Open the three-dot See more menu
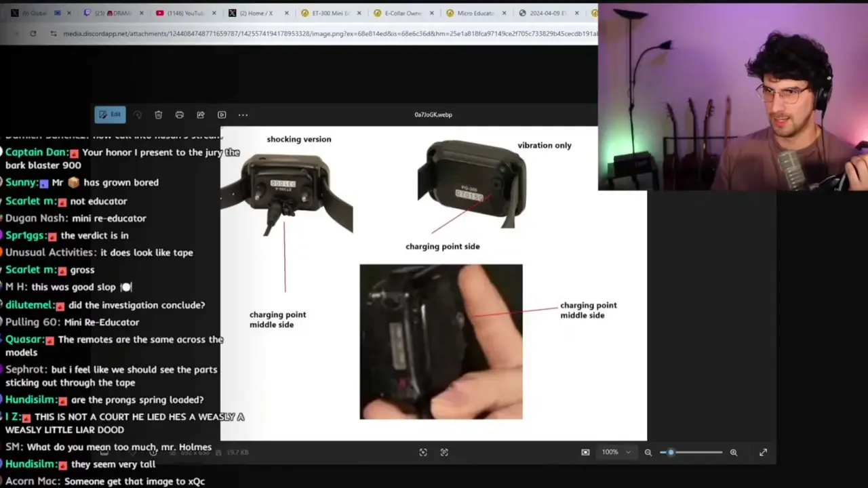This screenshot has width=868, height=488. [243, 115]
